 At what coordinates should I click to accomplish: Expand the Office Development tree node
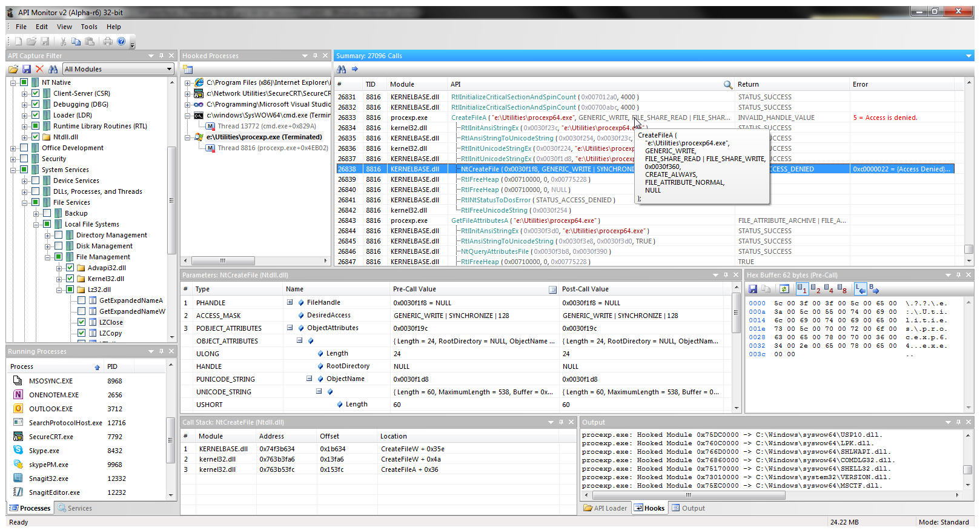point(13,148)
